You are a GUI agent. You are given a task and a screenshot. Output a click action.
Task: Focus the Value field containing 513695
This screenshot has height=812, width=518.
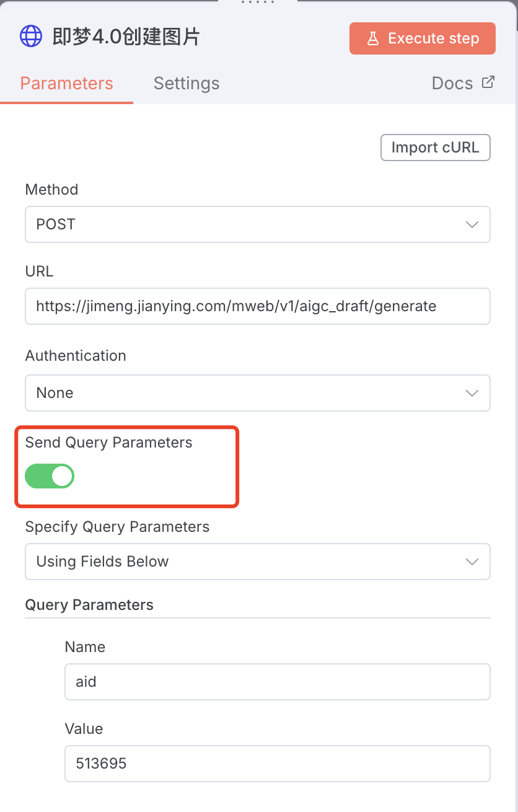tap(277, 764)
